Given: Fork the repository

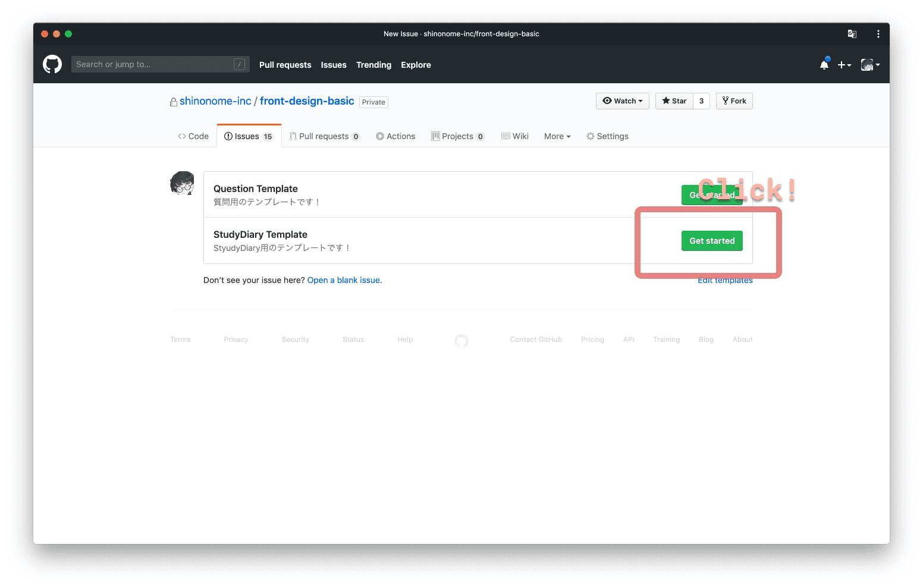Looking at the screenshot, I should point(734,101).
